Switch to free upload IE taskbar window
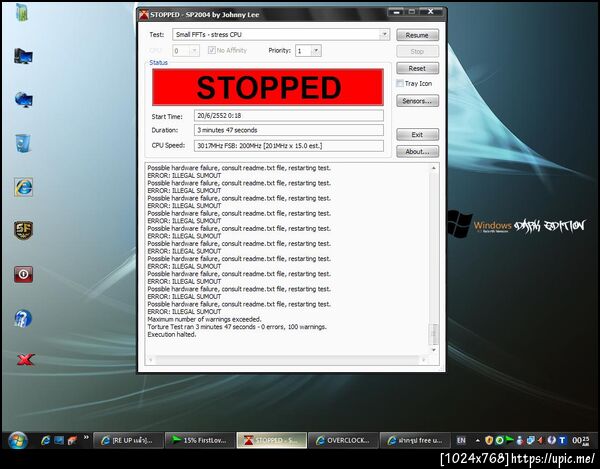600x469 pixels. pyautogui.click(x=415, y=440)
